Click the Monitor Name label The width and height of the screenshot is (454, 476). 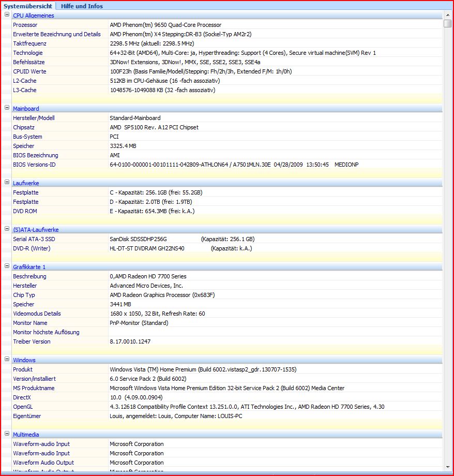point(30,323)
